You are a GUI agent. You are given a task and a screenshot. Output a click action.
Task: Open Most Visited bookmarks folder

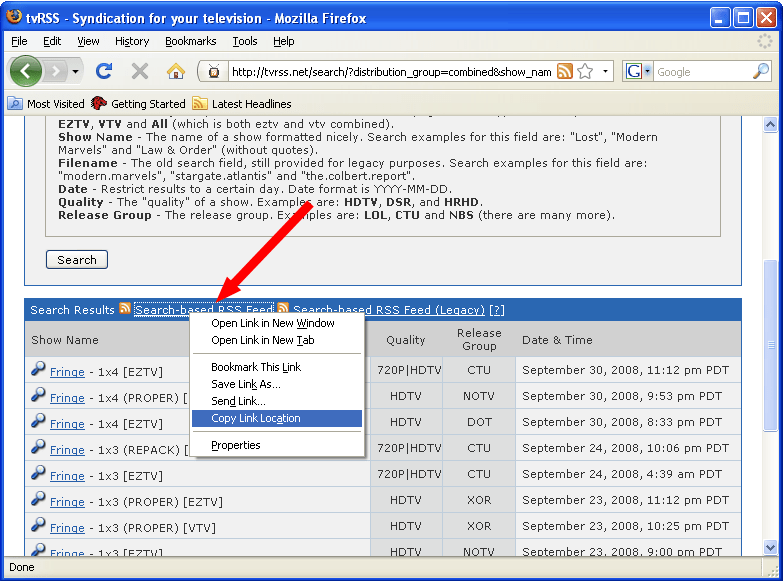pos(46,104)
